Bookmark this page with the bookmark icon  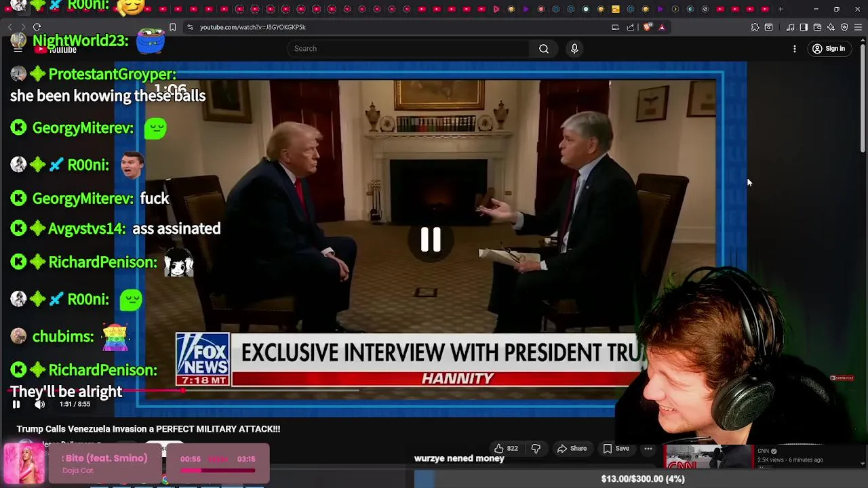172,27
